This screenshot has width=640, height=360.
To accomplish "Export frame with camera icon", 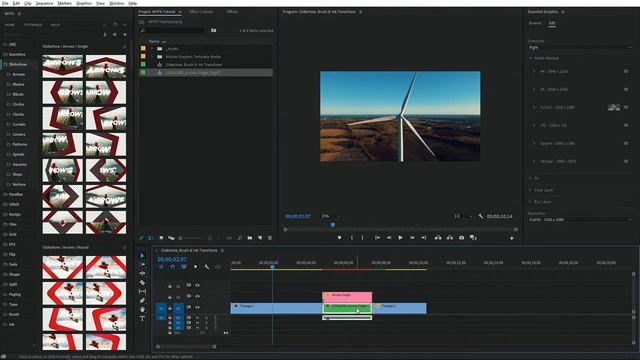I will pyautogui.click(x=461, y=238).
